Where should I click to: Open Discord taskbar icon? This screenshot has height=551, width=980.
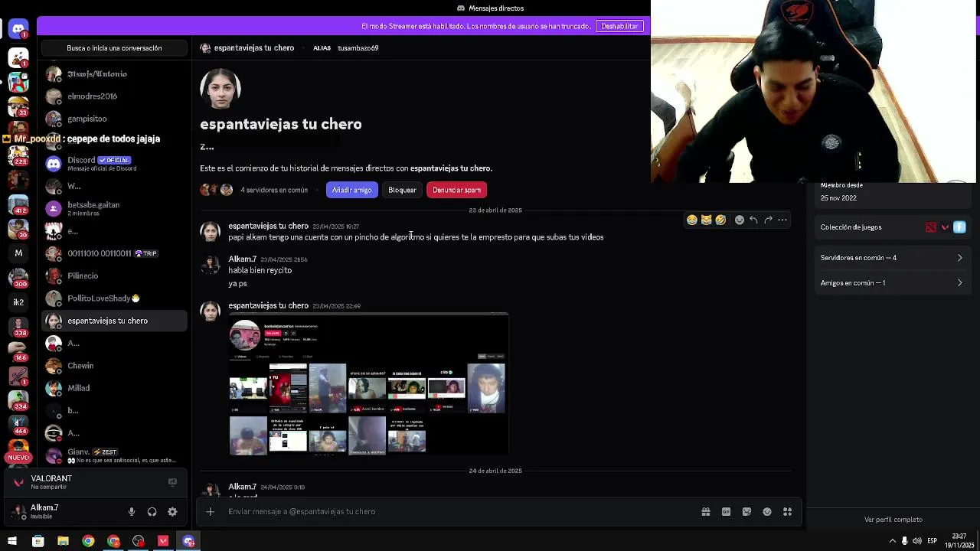pyautogui.click(x=188, y=541)
